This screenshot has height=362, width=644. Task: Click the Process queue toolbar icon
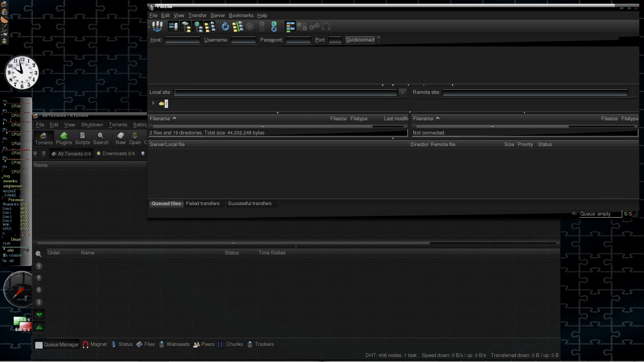click(x=237, y=26)
